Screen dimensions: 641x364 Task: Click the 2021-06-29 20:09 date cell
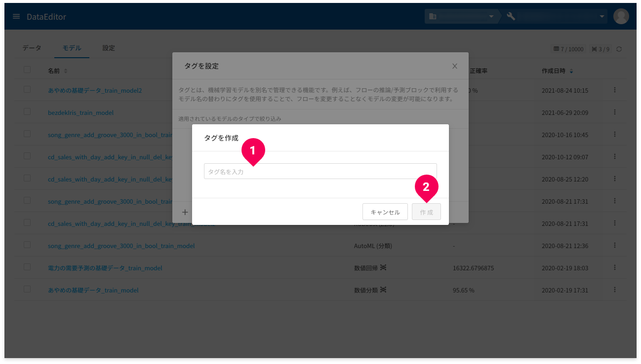(565, 112)
